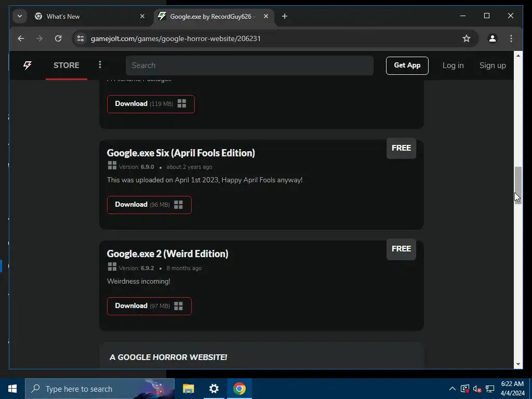Open the three-dot menu next to STORE
The image size is (532, 399).
[x=100, y=64]
